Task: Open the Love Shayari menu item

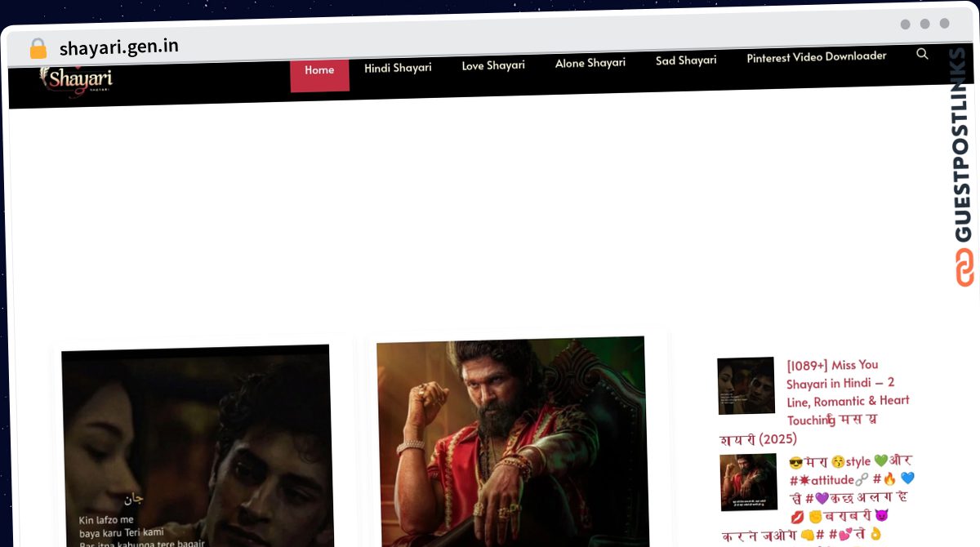Action: click(x=493, y=65)
